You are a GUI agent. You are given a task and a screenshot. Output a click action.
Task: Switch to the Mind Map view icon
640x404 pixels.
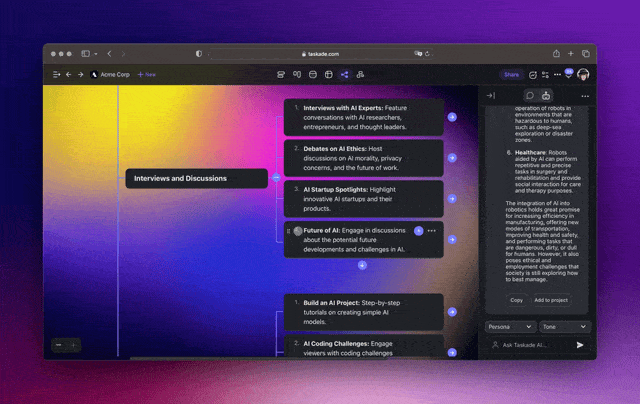pos(344,74)
